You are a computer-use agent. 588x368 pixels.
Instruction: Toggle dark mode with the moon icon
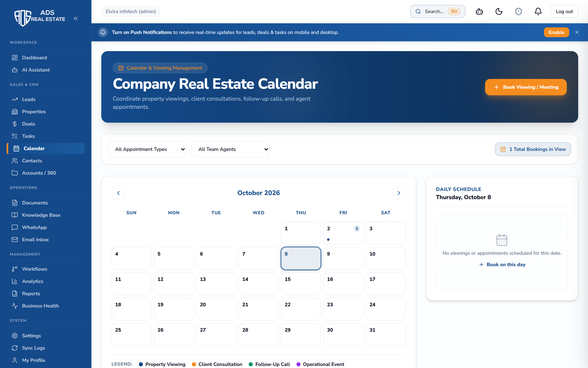pyautogui.click(x=499, y=11)
